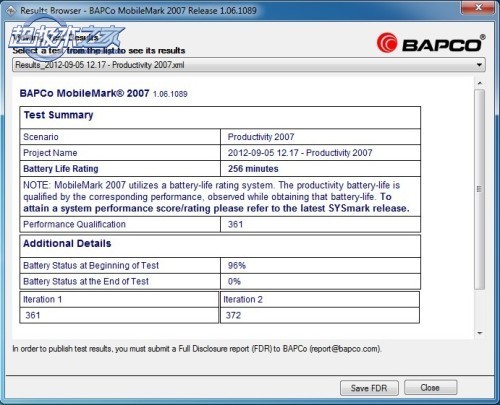Click the 'Scenario' row label
The width and height of the screenshot is (500, 405).
[41, 137]
